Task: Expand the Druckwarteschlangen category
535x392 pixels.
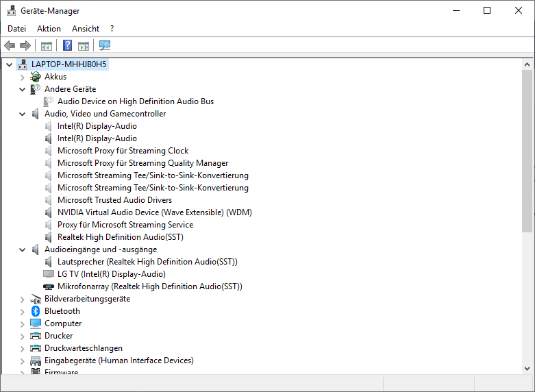Action: tap(23, 349)
